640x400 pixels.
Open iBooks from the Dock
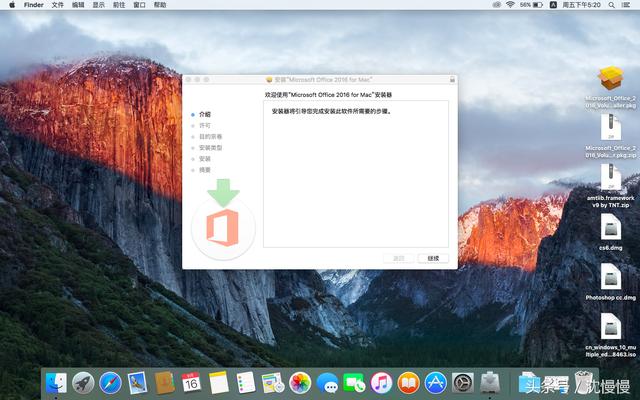(409, 383)
